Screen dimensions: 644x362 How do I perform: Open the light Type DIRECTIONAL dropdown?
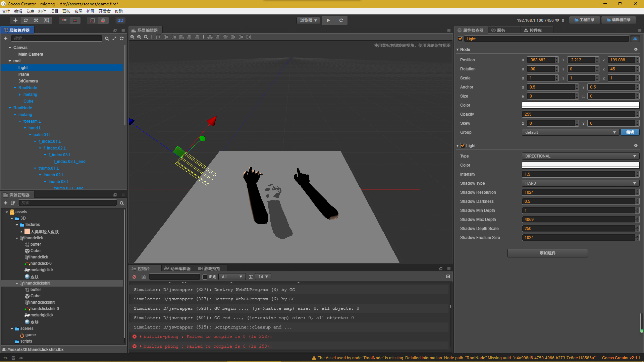[580, 156]
